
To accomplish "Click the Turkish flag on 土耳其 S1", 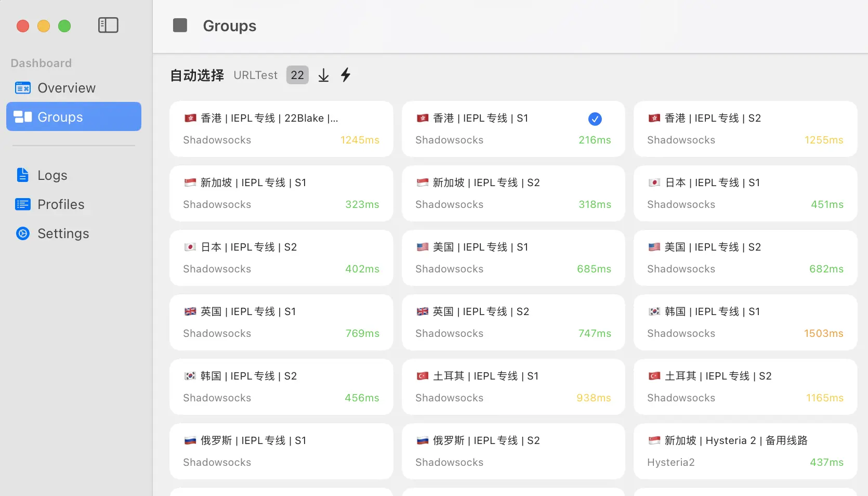I will (422, 376).
